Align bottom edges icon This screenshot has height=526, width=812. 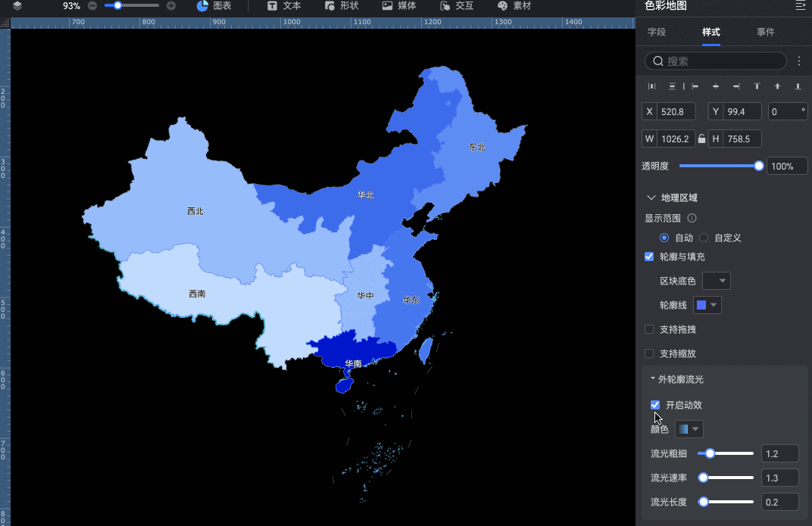click(798, 86)
